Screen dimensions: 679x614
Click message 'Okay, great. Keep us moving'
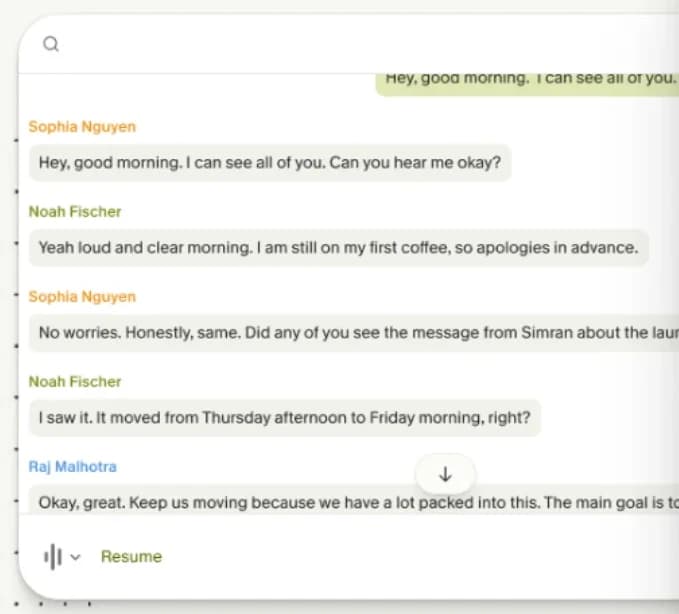coord(354,499)
